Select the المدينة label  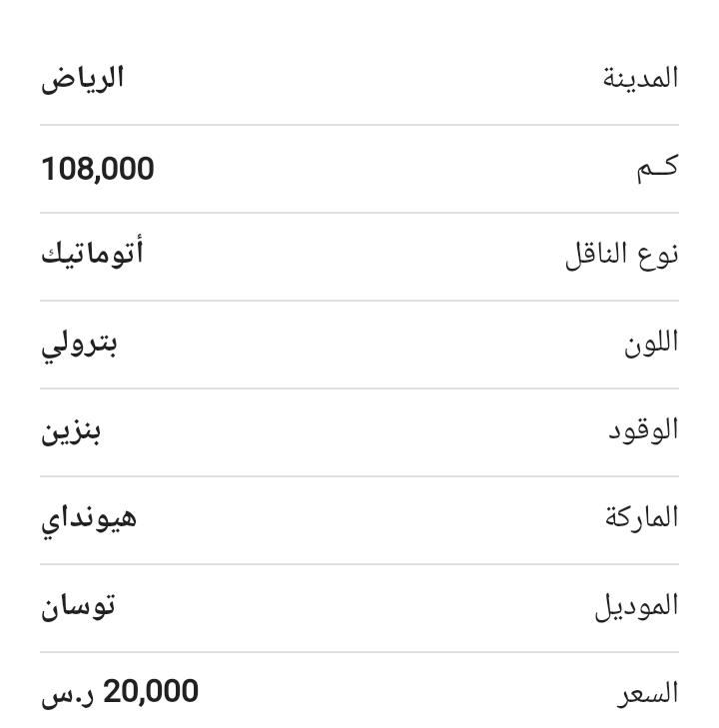(x=640, y=78)
